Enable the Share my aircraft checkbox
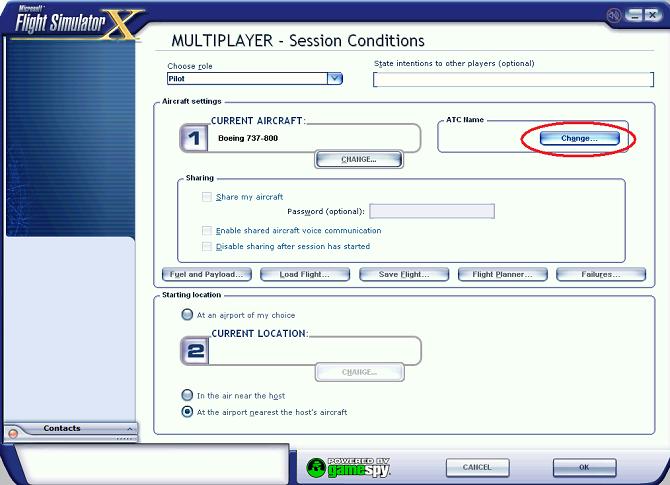Screen dimensions: 670x485 (207, 197)
